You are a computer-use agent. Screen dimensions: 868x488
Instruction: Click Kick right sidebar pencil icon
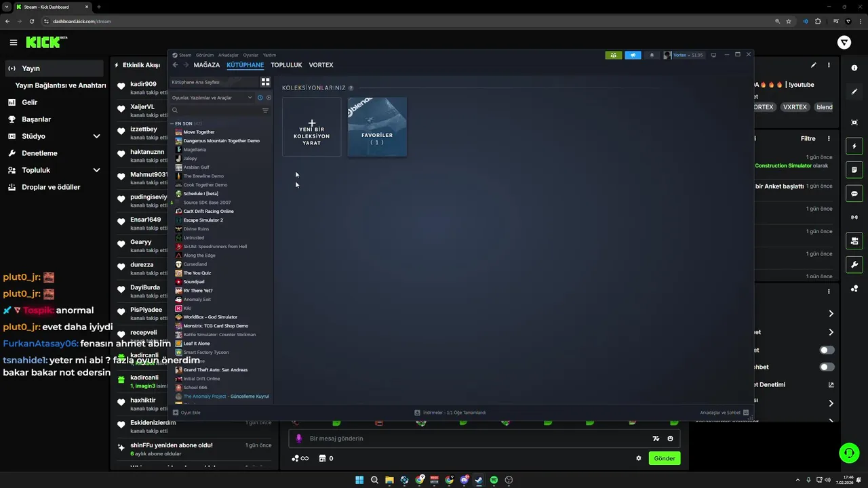[x=854, y=91]
